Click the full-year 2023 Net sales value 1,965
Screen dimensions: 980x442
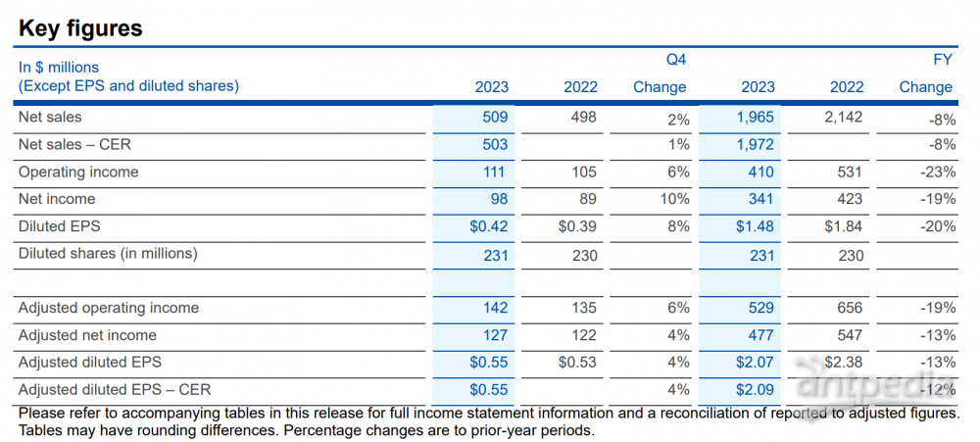[x=755, y=118]
